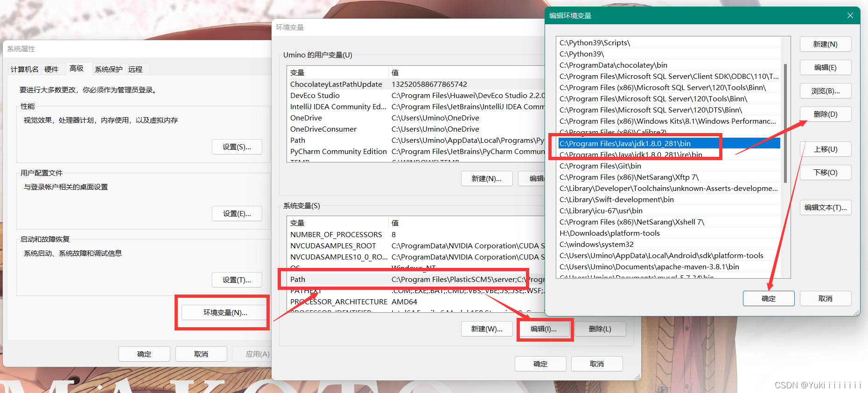Image resolution: width=868 pixels, height=393 pixels.
Task: Click New (新建(W)...) for system variables
Action: 486,329
